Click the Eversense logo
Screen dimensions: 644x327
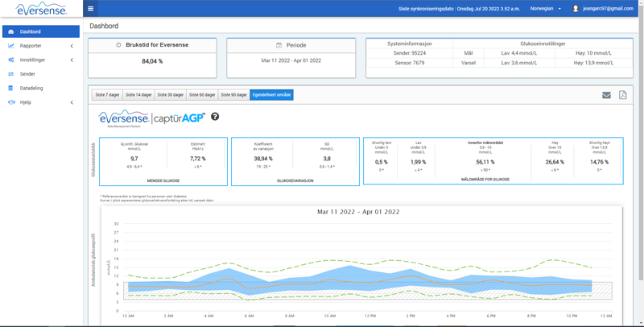point(41,9)
